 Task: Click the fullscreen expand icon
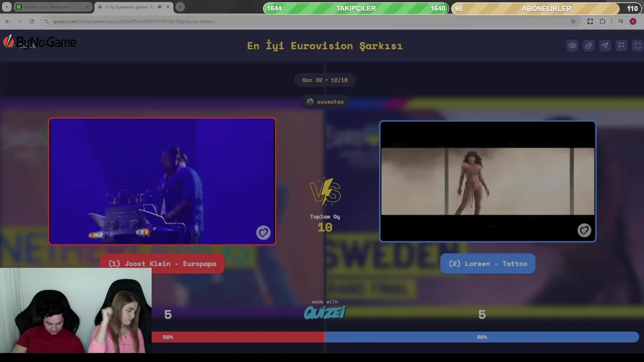point(637,46)
